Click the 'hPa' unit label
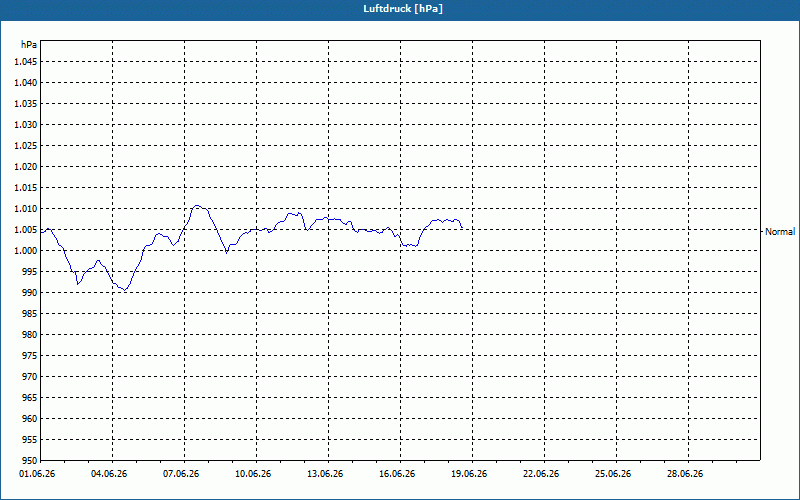Screen dimensions: 800x500 click(29, 45)
